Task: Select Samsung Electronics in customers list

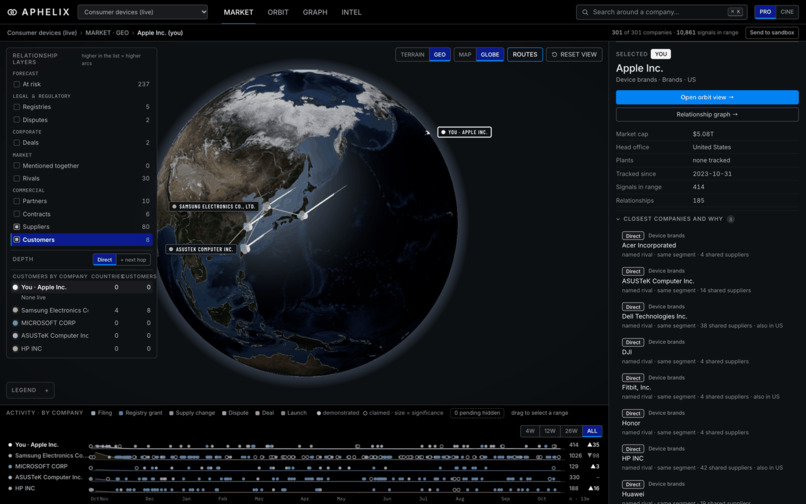Action: (x=82, y=310)
